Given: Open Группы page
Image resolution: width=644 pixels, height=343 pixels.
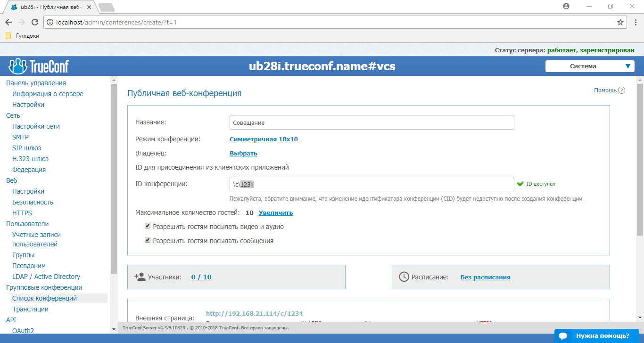Looking at the screenshot, I should pyautogui.click(x=23, y=255).
